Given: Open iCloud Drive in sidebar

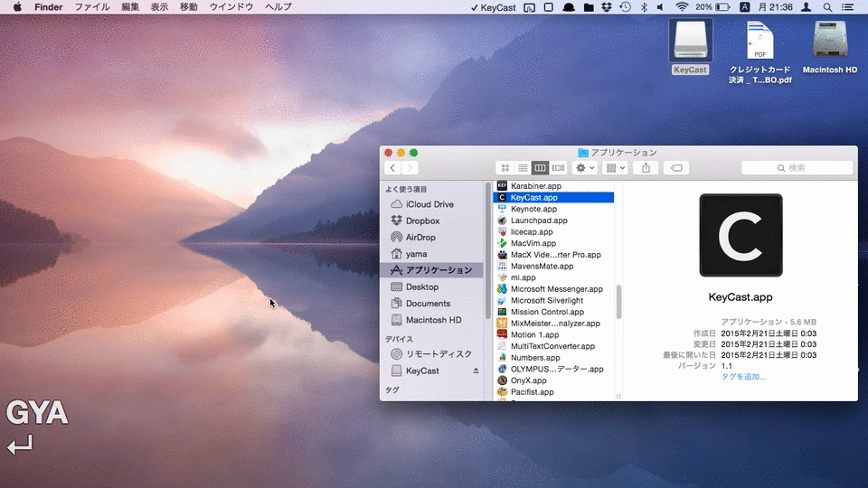Looking at the screenshot, I should [x=431, y=204].
